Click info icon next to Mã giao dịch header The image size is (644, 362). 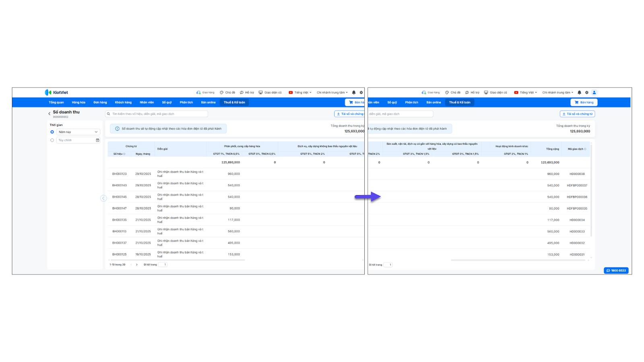(585, 149)
